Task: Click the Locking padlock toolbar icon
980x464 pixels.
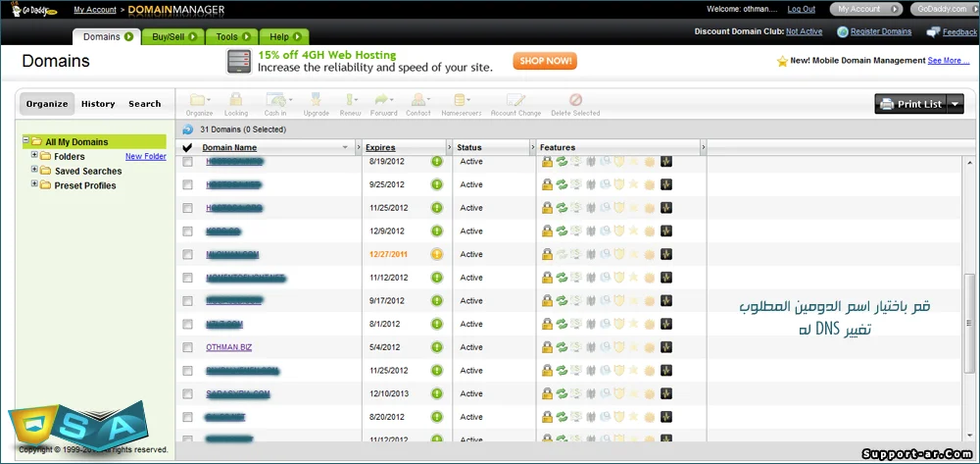Action: (x=236, y=100)
